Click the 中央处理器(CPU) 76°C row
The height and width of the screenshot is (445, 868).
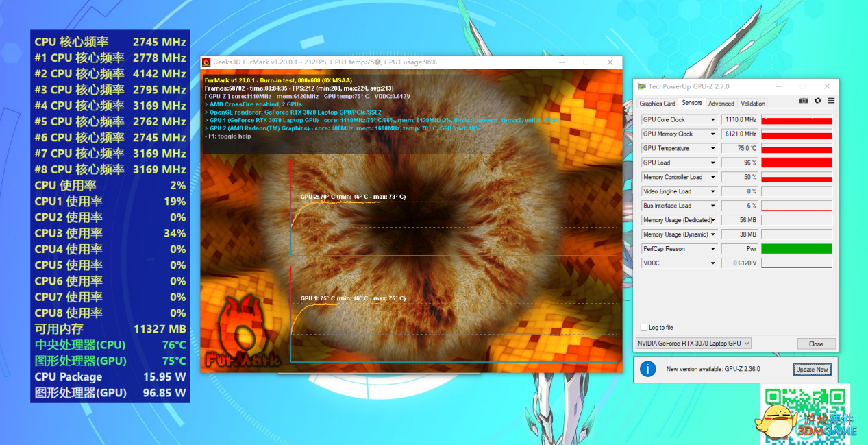point(110,345)
